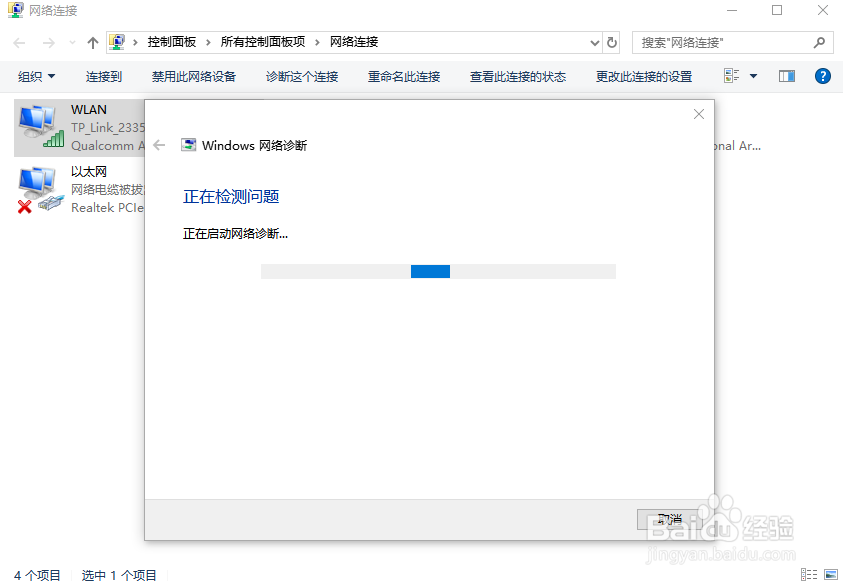
Task: Open the change view dropdown arrow
Action: 752,76
